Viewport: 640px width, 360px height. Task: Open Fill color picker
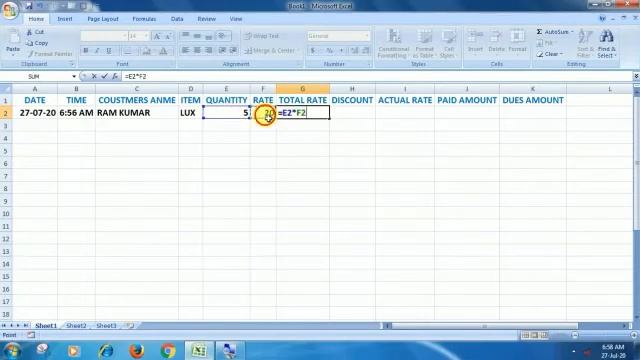tap(147, 51)
